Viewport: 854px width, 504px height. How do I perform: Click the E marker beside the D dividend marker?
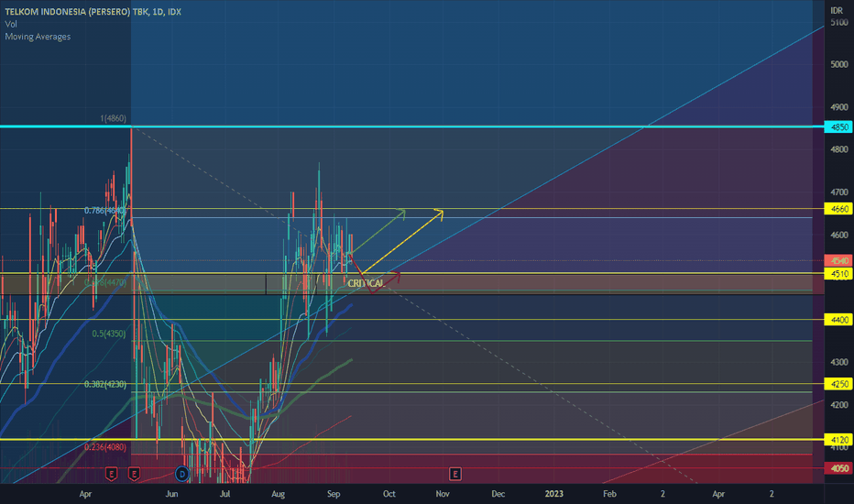[x=134, y=474]
